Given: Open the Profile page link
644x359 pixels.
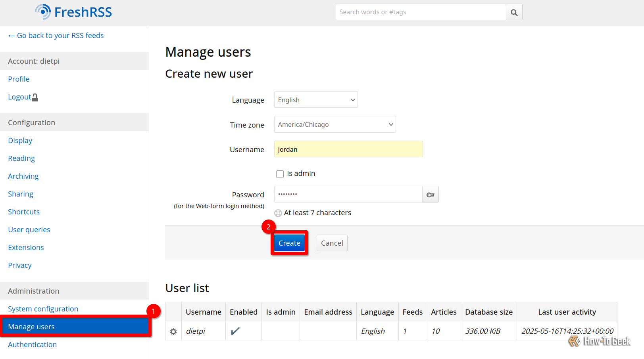Looking at the screenshot, I should (19, 79).
